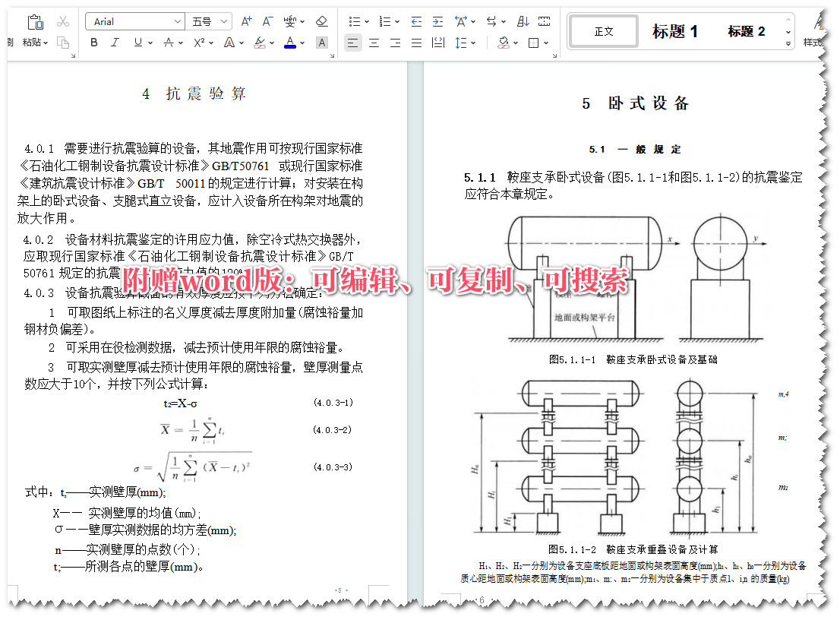Click the text highlight color icon

coord(260,43)
